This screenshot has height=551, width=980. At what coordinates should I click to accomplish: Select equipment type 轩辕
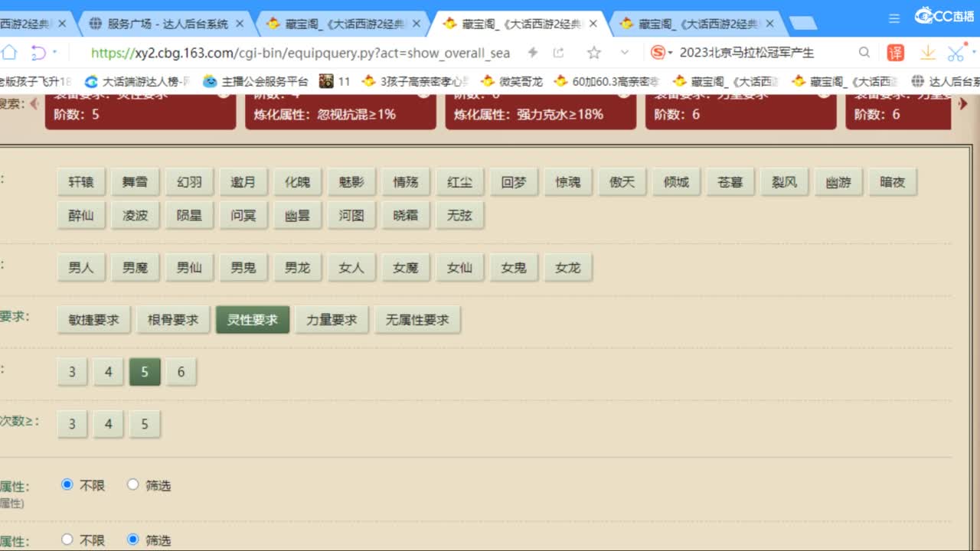pos(81,182)
